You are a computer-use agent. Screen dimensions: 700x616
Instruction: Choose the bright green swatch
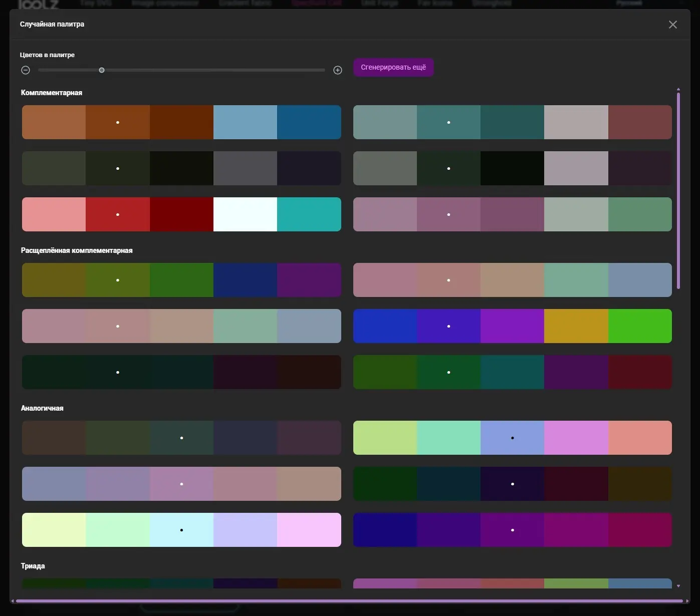tap(640, 326)
